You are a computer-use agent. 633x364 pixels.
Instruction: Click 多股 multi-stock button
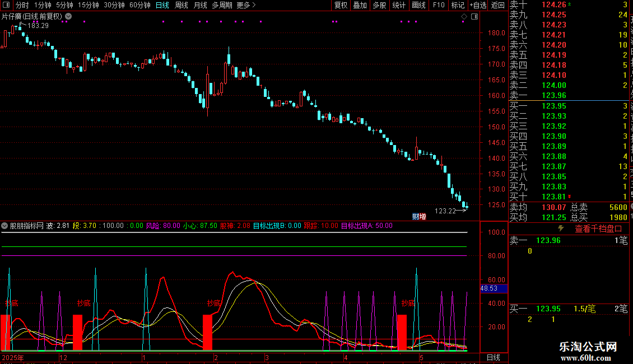pos(379,5)
